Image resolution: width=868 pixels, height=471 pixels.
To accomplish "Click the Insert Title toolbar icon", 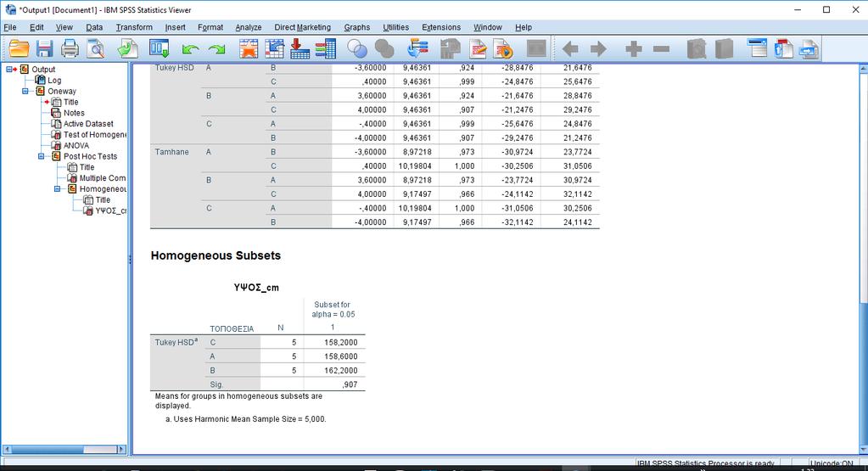I will pyautogui.click(x=783, y=48).
